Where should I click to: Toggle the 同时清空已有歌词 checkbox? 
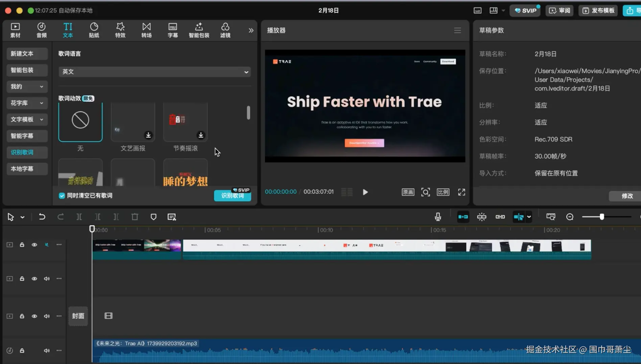pos(62,196)
